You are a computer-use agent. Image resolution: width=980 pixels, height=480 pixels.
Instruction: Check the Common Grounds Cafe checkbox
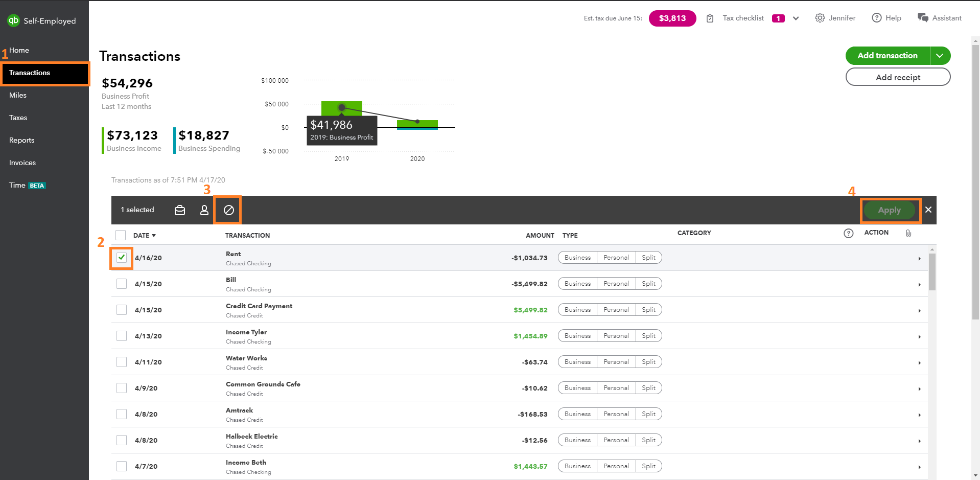(x=122, y=388)
